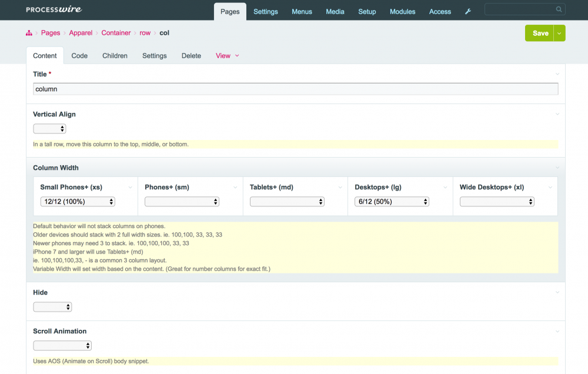
Task: Open Small Phones+ (xs) width dropdown
Action: coord(78,202)
